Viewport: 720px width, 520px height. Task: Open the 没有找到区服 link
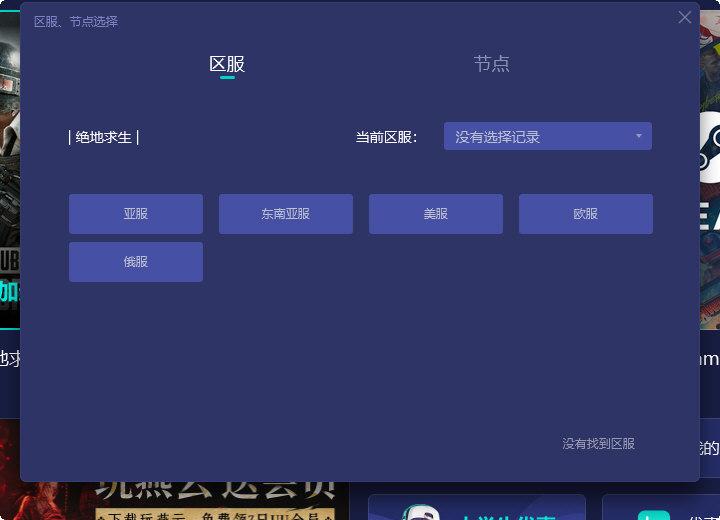[x=598, y=443]
